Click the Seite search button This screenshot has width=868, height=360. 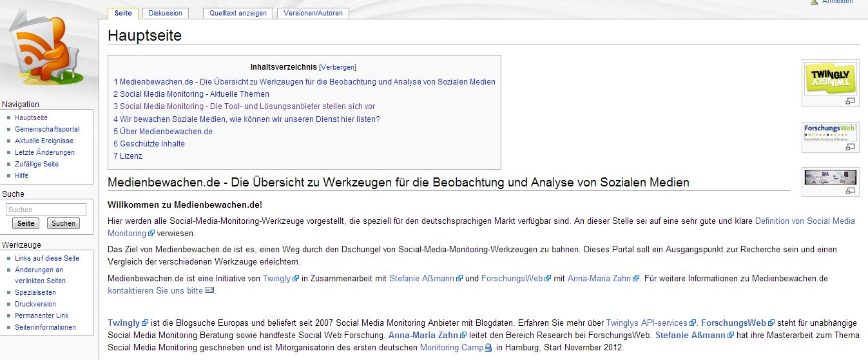click(x=26, y=223)
